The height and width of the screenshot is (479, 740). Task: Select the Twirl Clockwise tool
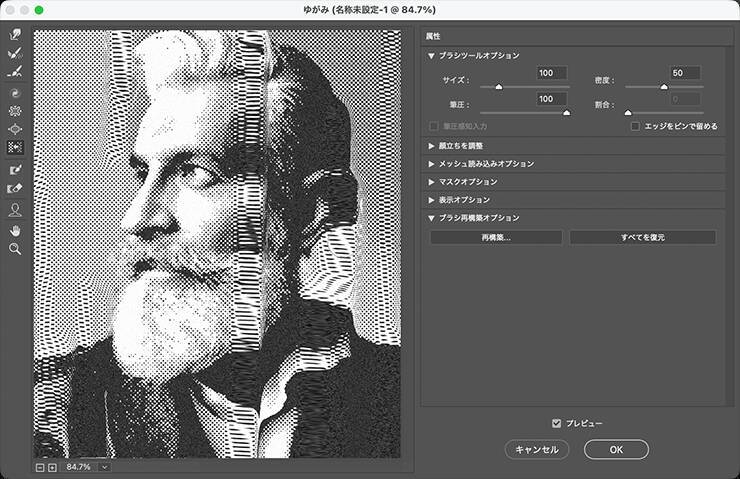tap(15, 93)
